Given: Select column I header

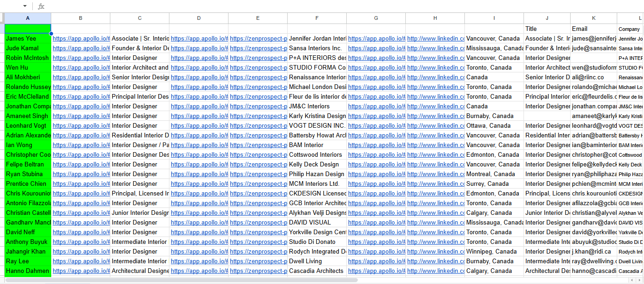Looking at the screenshot, I should point(494,18).
